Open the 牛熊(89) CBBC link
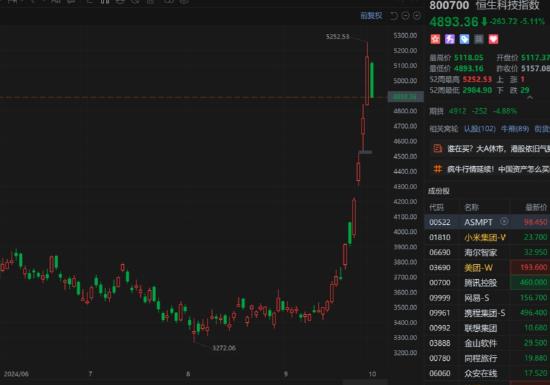 tap(515, 129)
